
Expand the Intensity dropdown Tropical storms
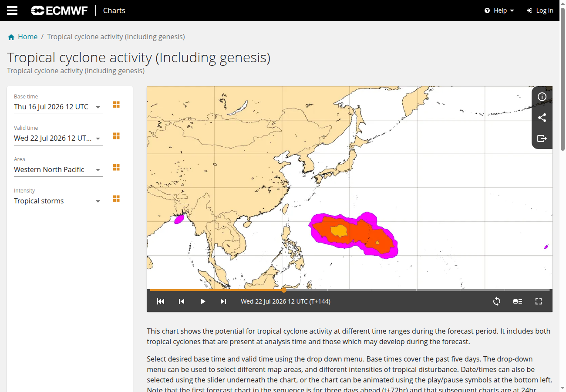[x=58, y=201]
